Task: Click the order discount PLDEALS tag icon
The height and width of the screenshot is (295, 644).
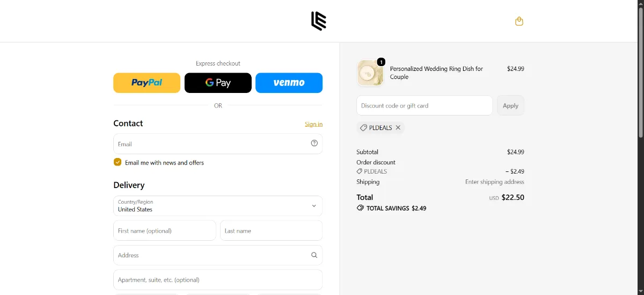Action: tap(360, 171)
